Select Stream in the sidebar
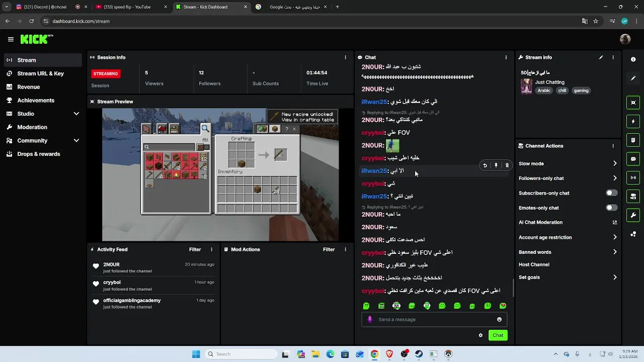Image resolution: width=644 pixels, height=362 pixels. click(x=43, y=60)
